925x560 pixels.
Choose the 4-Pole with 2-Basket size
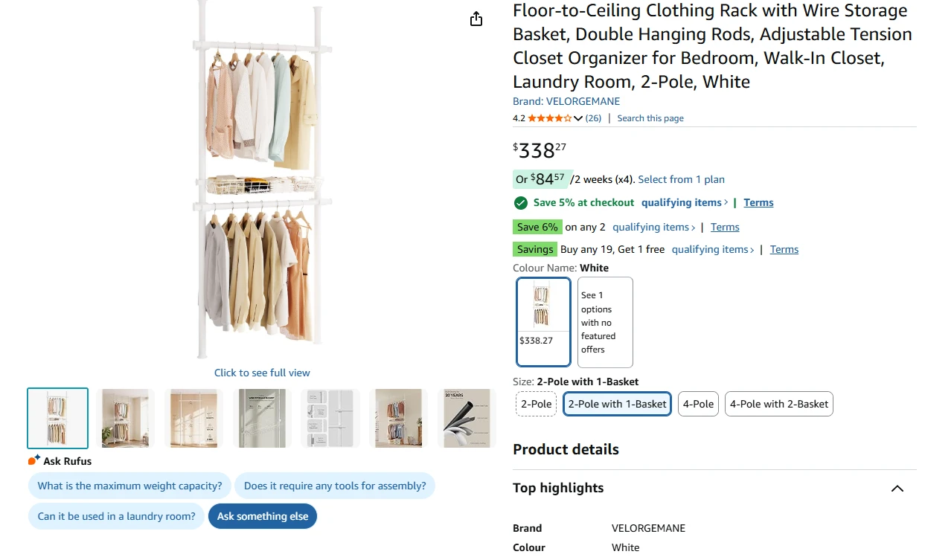(x=778, y=404)
